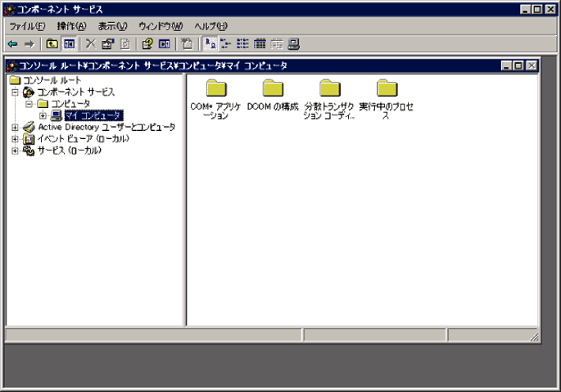Expand Active Directory ユーザーとコンピュータ node

pyautogui.click(x=15, y=127)
